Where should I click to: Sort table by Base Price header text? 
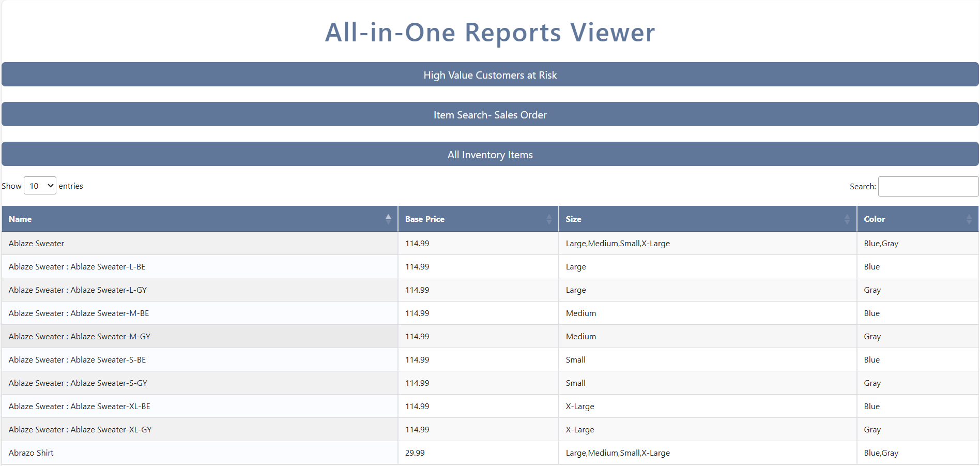[x=424, y=219]
